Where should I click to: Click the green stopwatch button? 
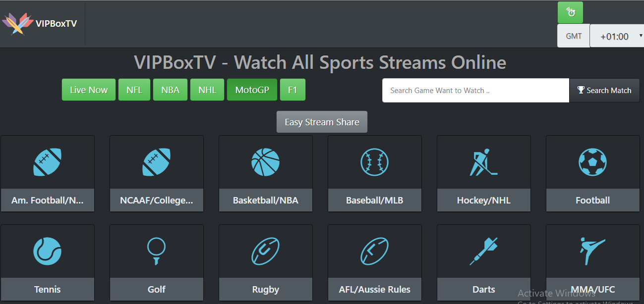click(x=570, y=12)
